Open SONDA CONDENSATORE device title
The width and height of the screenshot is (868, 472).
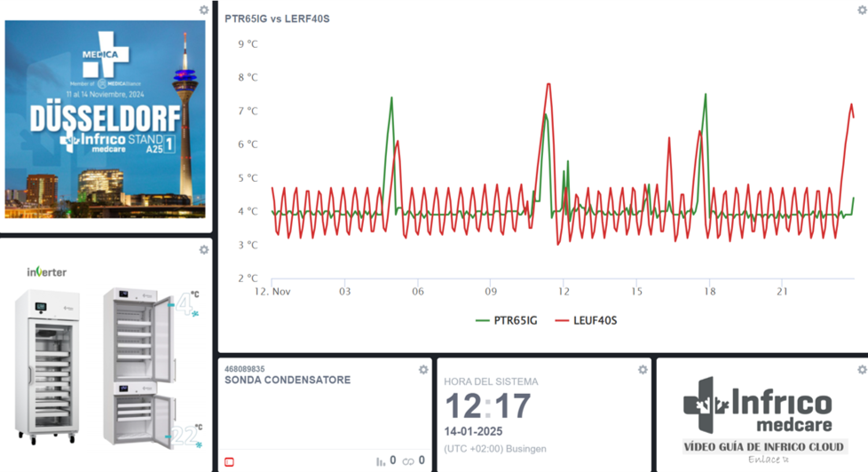(288, 381)
